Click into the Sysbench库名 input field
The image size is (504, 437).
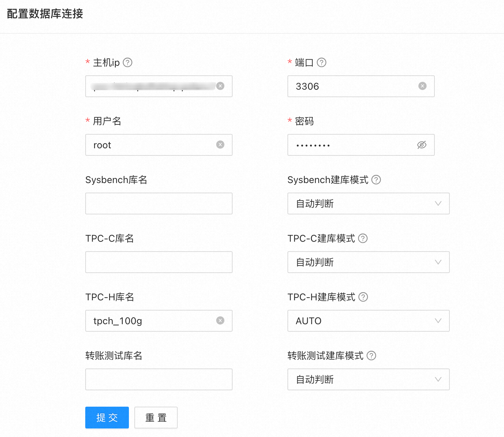tap(159, 204)
